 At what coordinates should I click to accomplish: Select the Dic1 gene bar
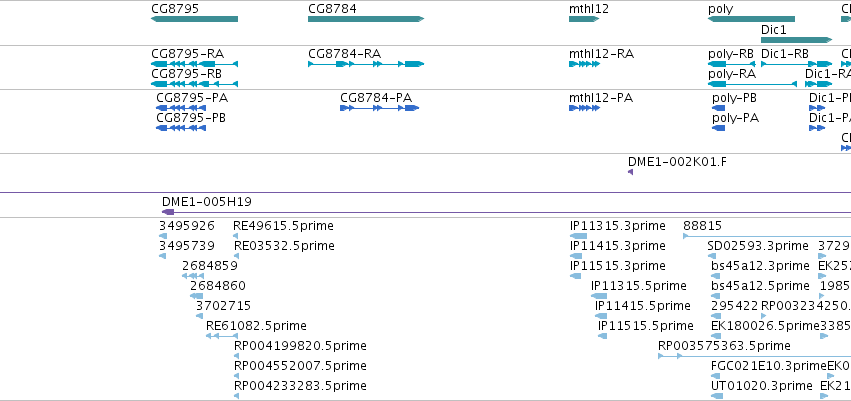796,40
